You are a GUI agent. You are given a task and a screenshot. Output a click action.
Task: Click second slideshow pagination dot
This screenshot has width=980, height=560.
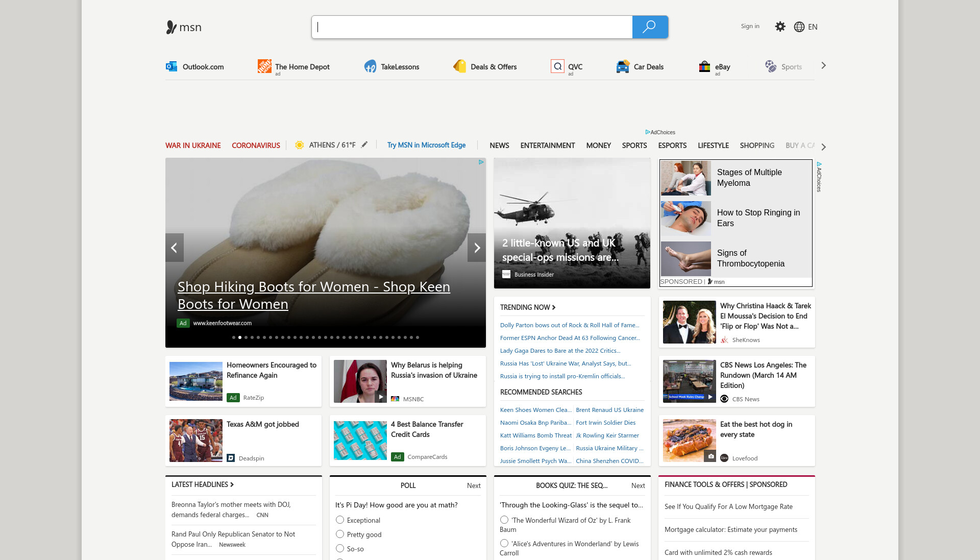point(240,337)
